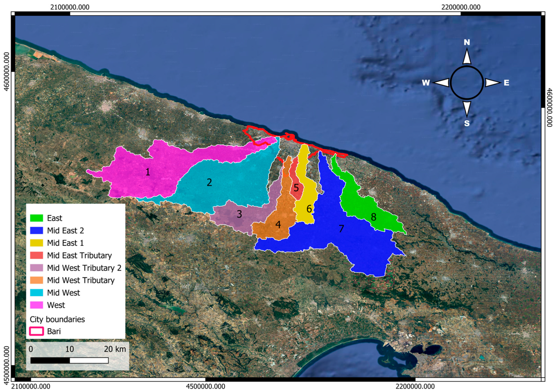Screen dimensions: 557x392
Task: Click the compass S letter
Action: click(467, 123)
